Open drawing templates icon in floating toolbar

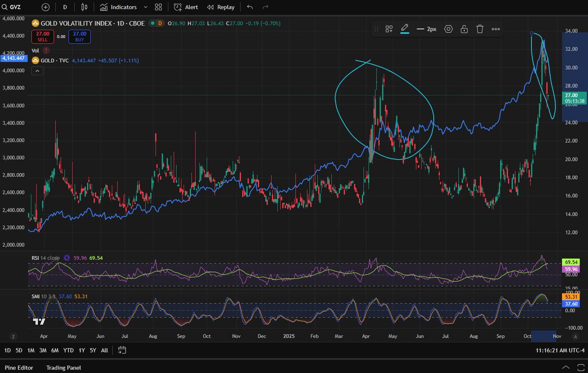tap(389, 29)
